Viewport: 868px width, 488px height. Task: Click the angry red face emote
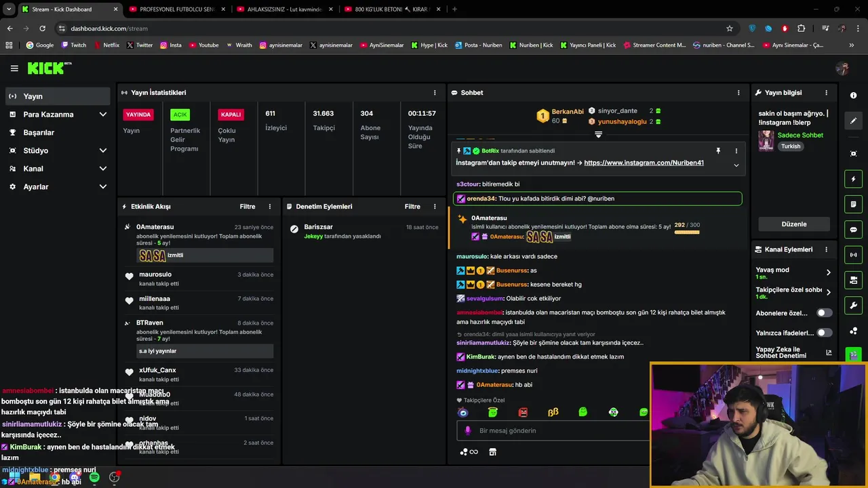(x=523, y=412)
